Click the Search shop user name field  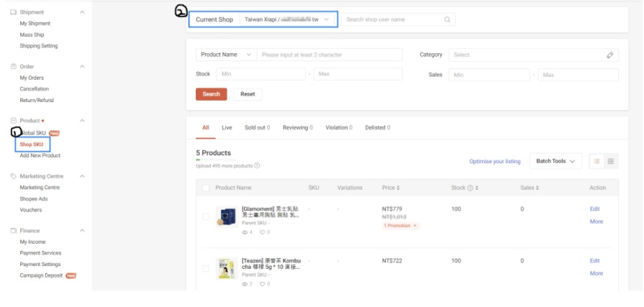coord(398,19)
